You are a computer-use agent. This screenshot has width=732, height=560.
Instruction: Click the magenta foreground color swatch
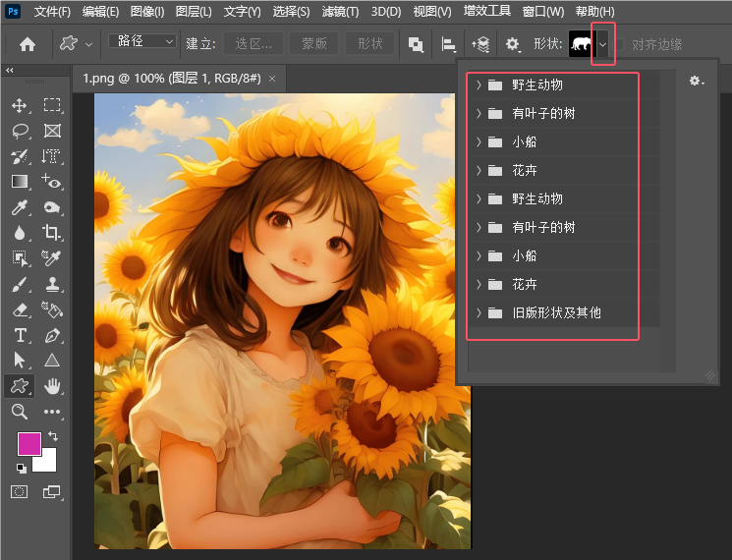(x=28, y=443)
